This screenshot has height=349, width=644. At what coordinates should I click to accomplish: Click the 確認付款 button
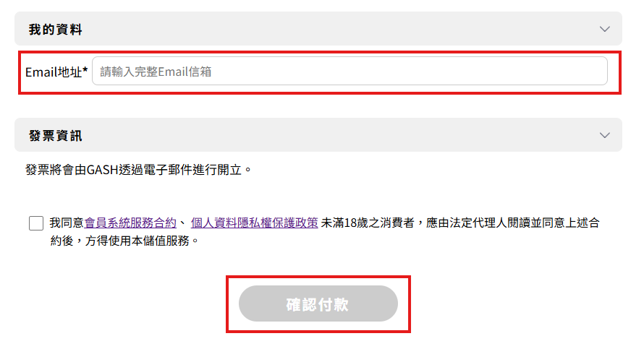coord(318,304)
